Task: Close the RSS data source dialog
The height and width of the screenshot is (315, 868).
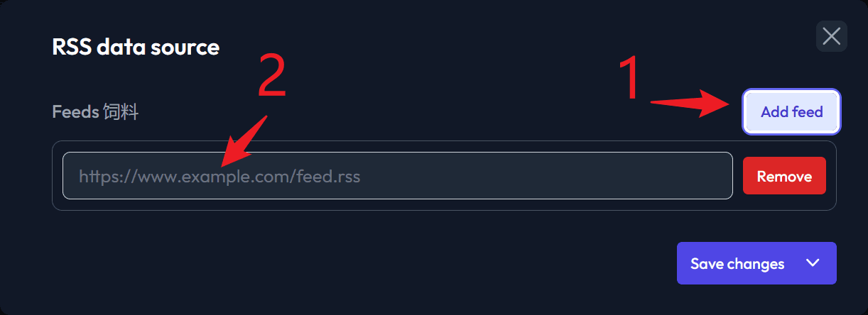Action: pyautogui.click(x=831, y=36)
